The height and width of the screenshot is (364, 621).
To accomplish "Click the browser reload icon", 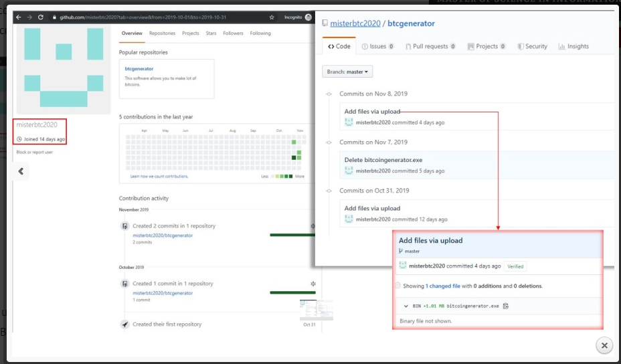I will point(40,17).
